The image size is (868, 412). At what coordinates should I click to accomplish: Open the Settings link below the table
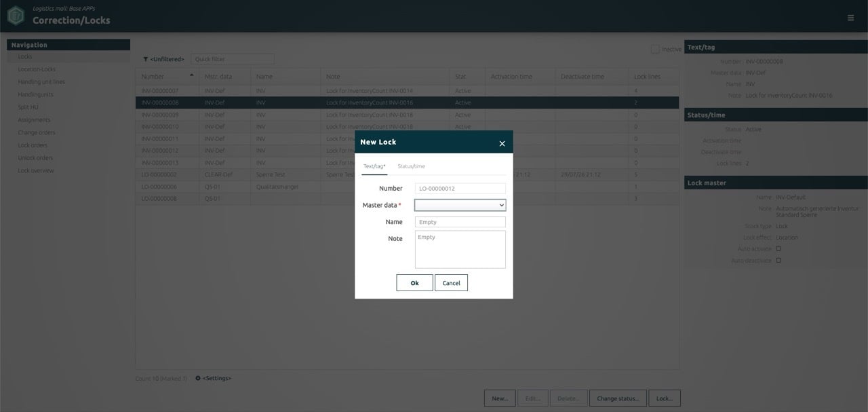(x=216, y=378)
